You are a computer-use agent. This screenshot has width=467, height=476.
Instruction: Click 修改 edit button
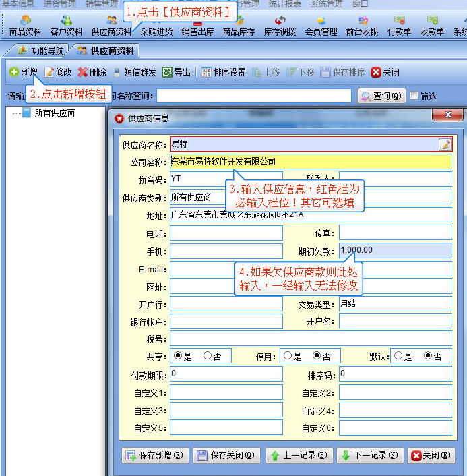pyautogui.click(x=58, y=72)
